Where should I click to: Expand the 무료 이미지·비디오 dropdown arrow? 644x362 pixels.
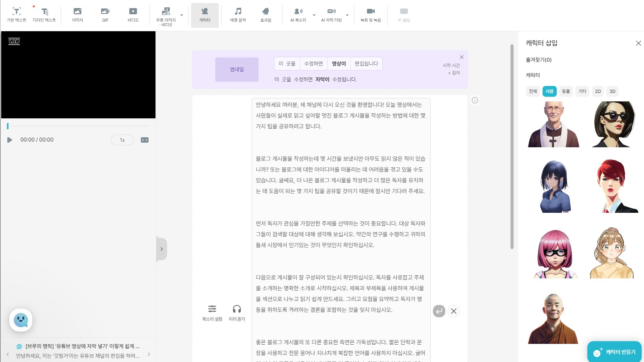click(x=182, y=15)
